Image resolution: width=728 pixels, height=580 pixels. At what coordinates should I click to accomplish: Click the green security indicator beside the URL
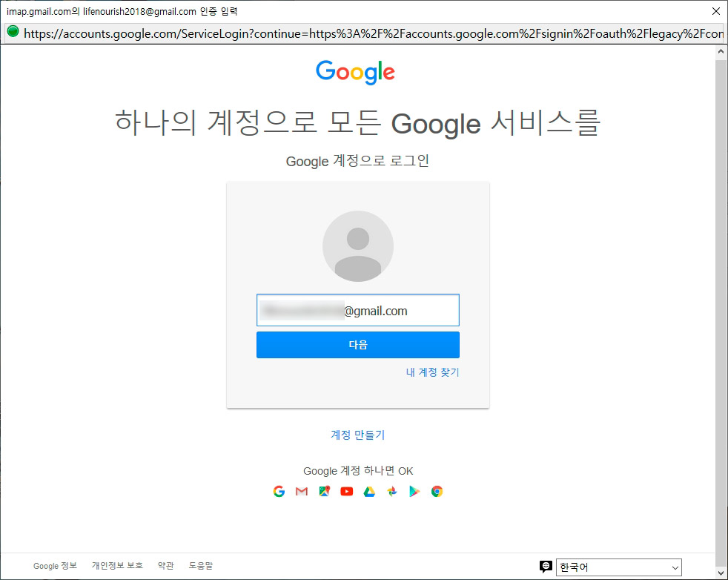point(12,33)
